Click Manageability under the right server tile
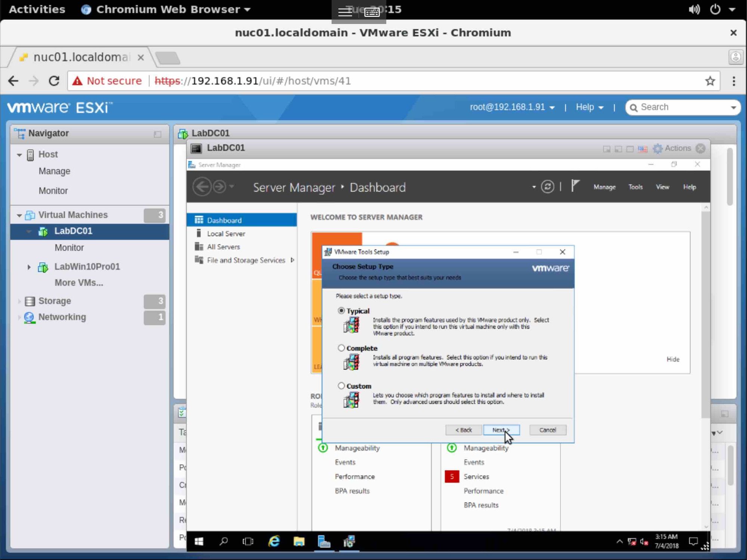This screenshot has width=747, height=560. click(x=486, y=448)
